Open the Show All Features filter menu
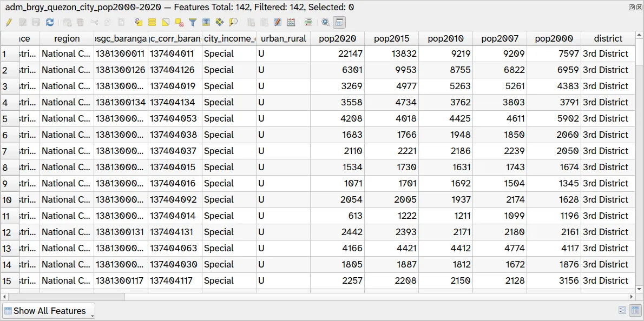The image size is (644, 321). 48,311
